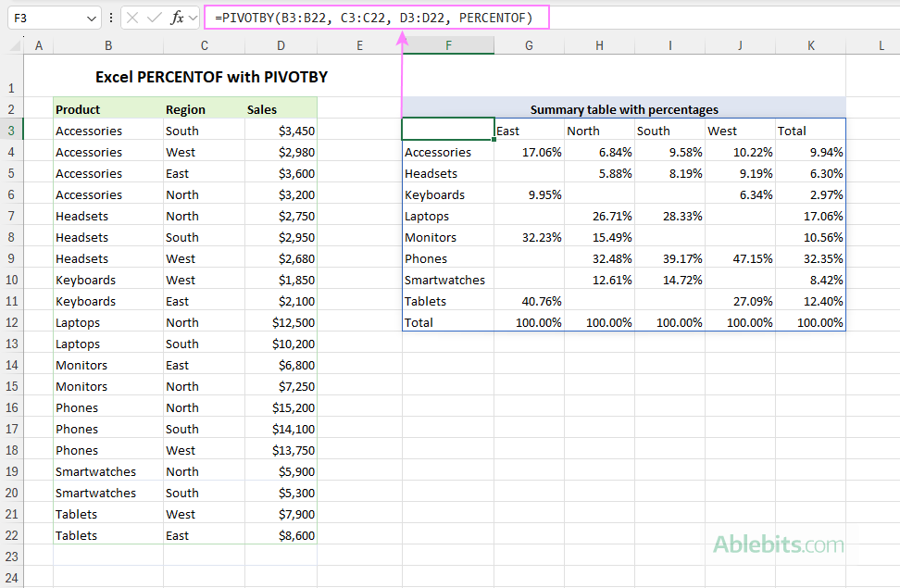Click the Total cell showing 12.40%
The height and width of the screenshot is (588, 900).
click(810, 301)
